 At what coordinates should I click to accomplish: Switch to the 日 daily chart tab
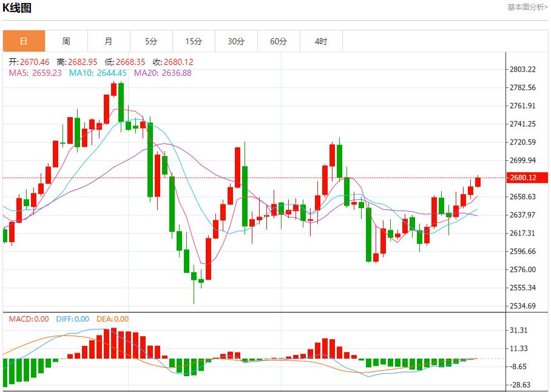24,41
